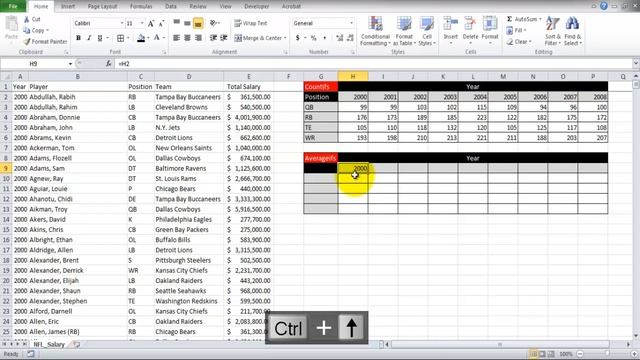Screen dimensions: 640x360
Task: Open the Format cells menu
Action: tap(490, 29)
